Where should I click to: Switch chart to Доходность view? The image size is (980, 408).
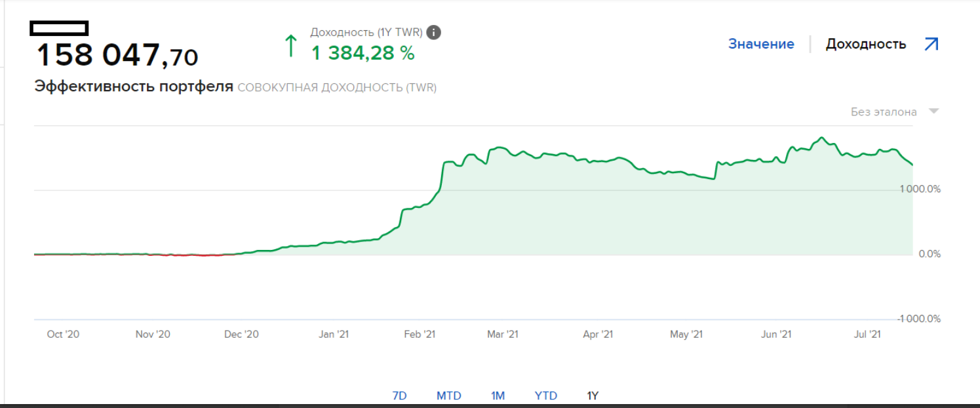pos(865,44)
